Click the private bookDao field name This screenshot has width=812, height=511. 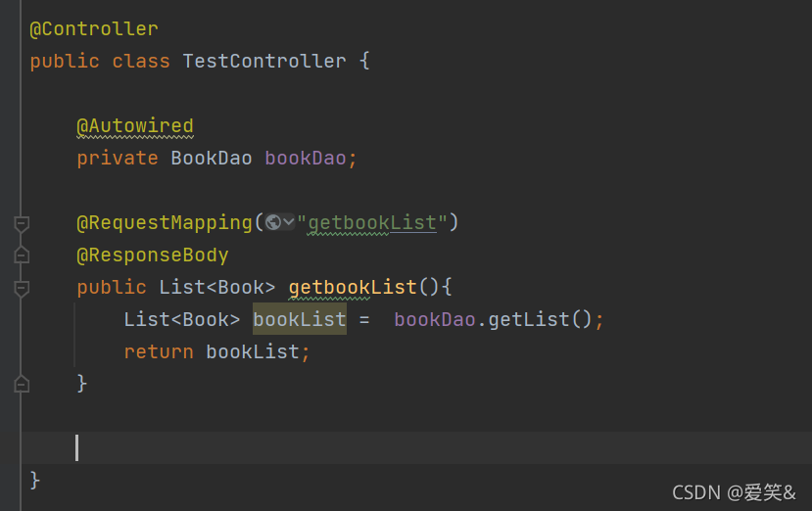(x=306, y=159)
